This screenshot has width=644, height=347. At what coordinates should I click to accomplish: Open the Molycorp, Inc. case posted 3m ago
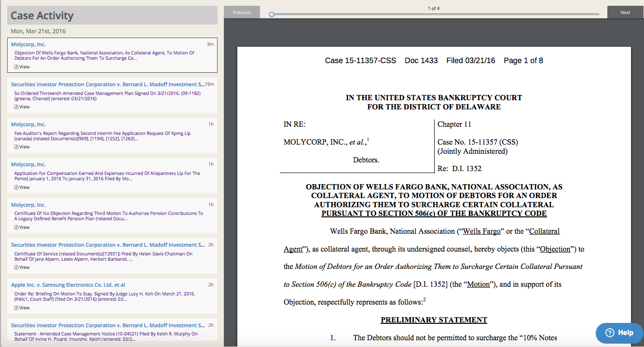pos(28,44)
